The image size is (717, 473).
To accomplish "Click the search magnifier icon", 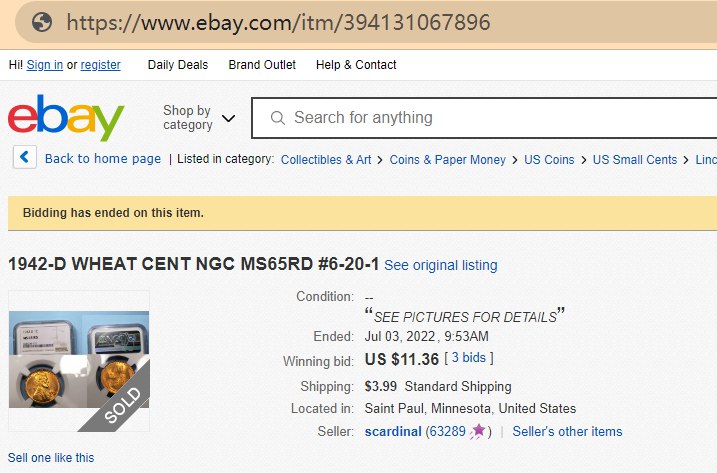I will 278,118.
